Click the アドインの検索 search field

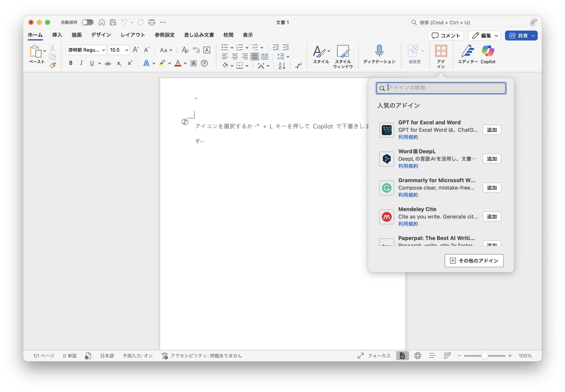pos(441,88)
